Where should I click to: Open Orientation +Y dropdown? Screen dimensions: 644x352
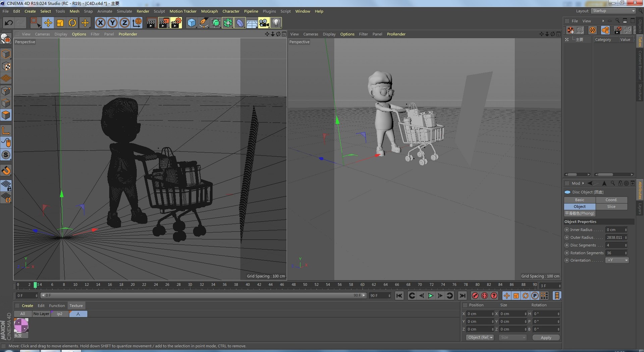coord(617,260)
